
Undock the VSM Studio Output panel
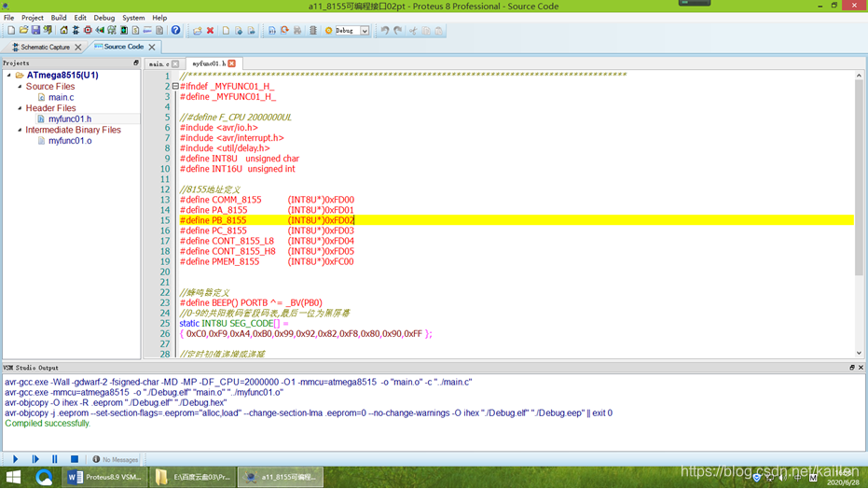[852, 368]
